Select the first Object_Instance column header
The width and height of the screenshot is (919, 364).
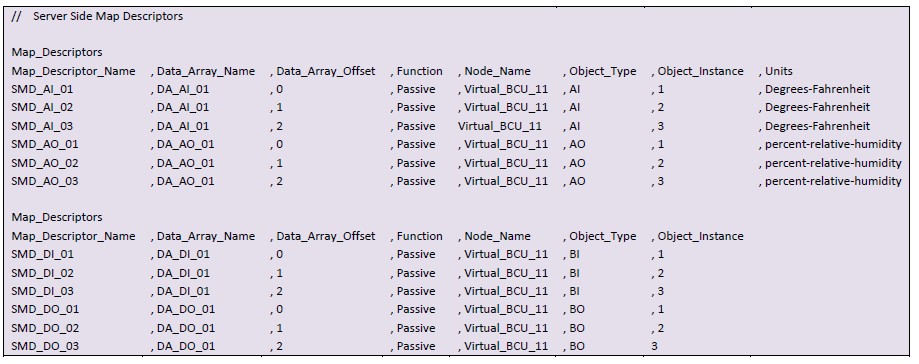700,71
